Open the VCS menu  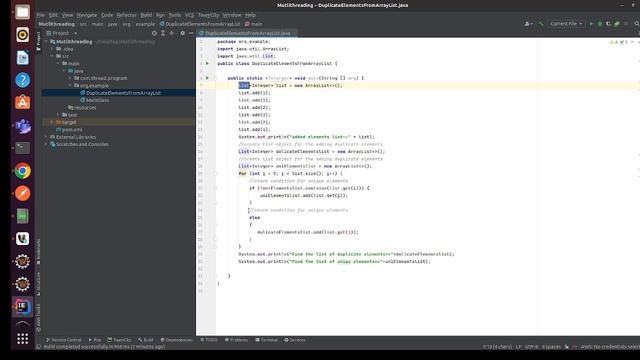coord(189,15)
